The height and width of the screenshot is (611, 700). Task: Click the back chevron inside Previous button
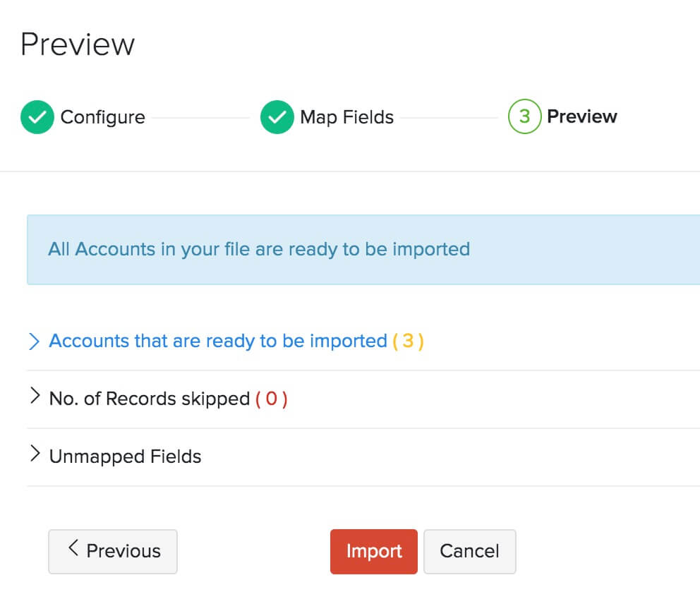(73, 551)
